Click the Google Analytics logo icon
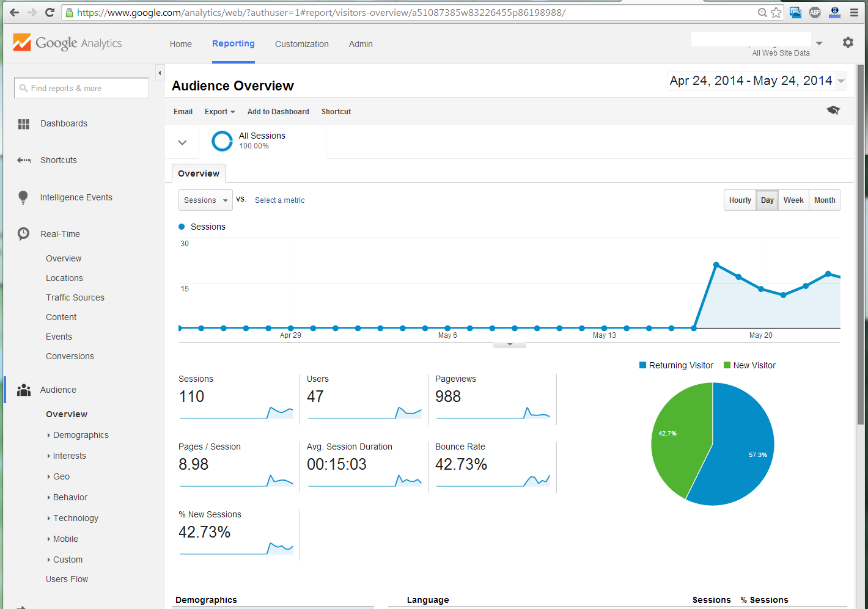Screen dimensions: 868x609 [22, 42]
